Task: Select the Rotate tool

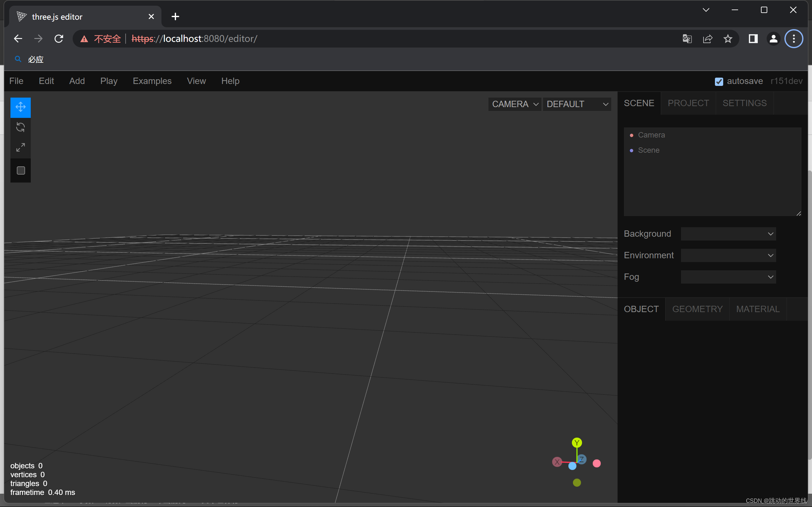Action: [21, 127]
